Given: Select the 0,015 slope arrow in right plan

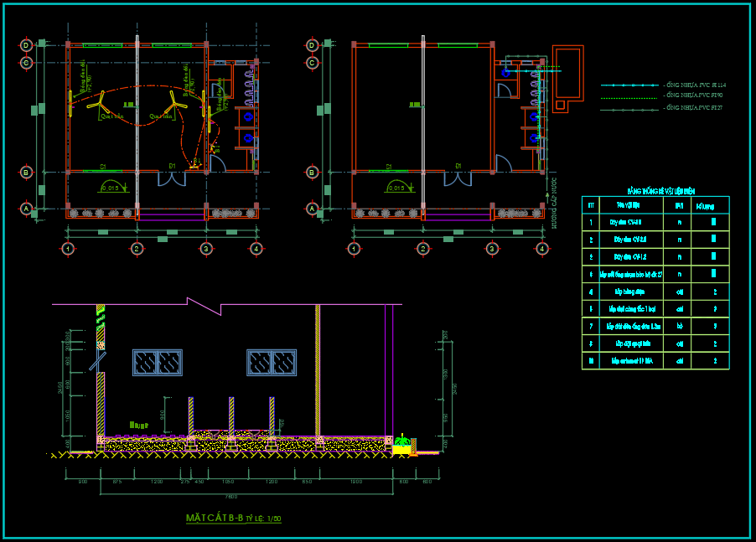Looking at the screenshot, I should point(397,187).
